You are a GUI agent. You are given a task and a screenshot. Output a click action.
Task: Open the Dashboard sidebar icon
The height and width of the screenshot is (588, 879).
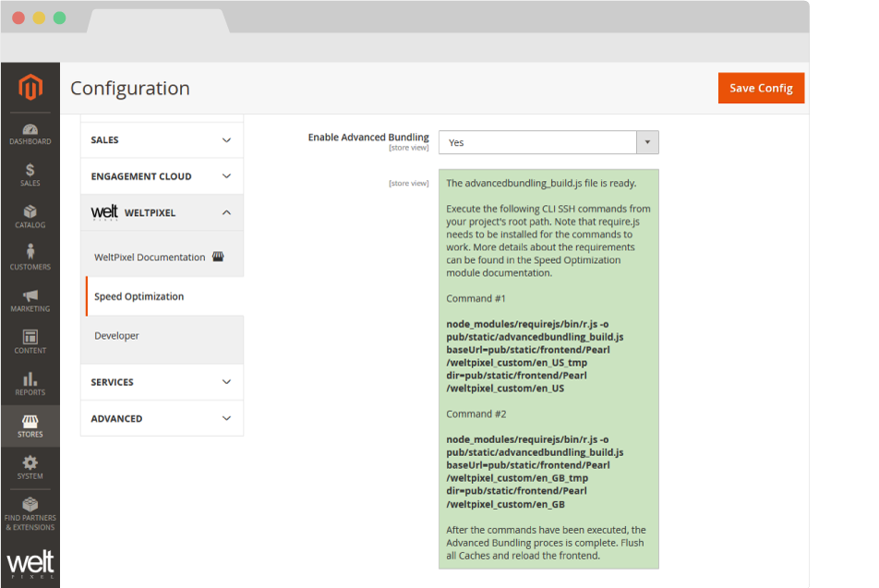point(30,135)
